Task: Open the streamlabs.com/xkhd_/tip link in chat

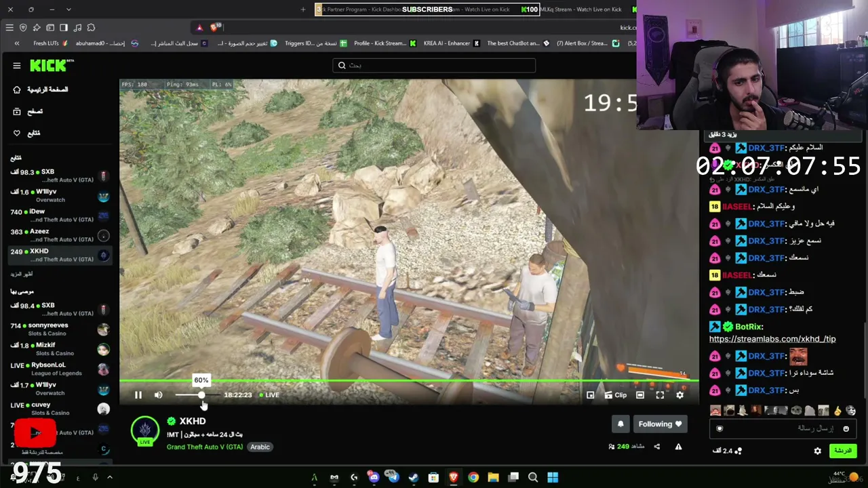Action: click(x=772, y=339)
